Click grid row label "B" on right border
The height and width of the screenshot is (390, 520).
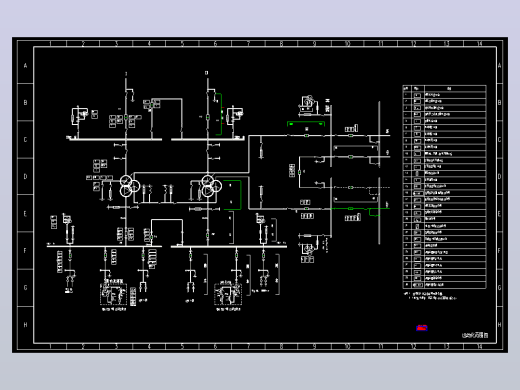pyautogui.click(x=499, y=103)
